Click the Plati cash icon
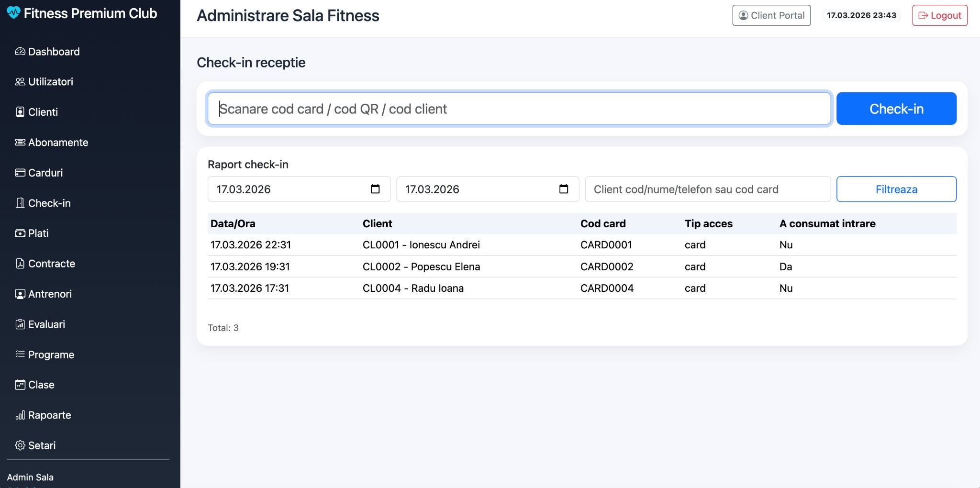 pos(20,233)
